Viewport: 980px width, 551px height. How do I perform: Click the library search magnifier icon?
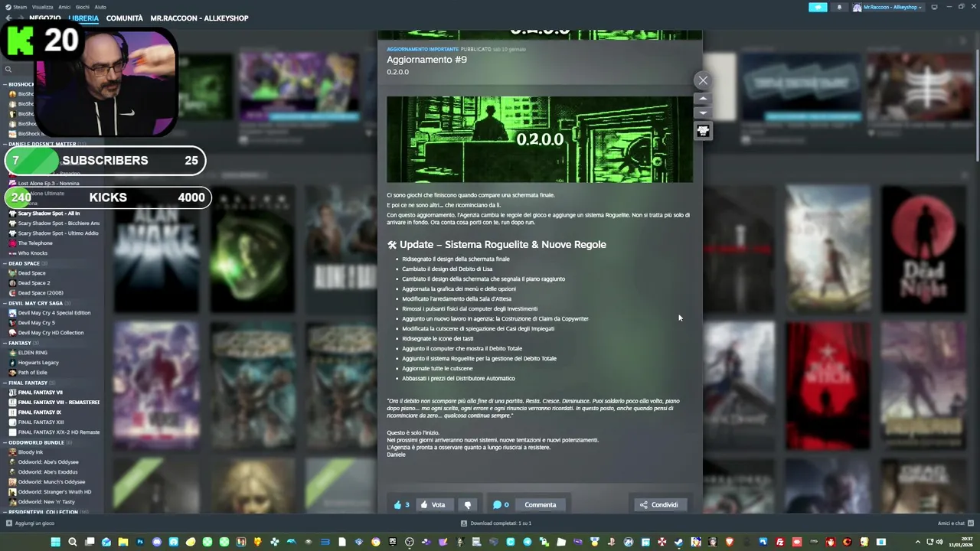(8, 70)
